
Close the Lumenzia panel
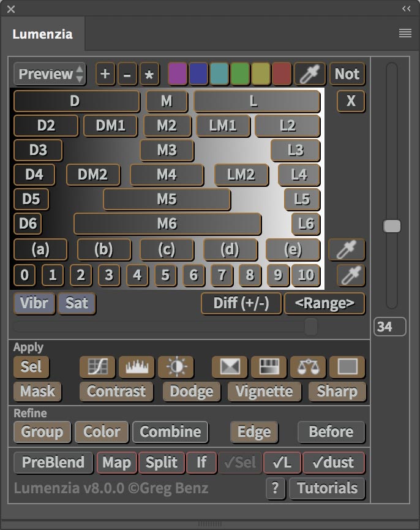pyautogui.click(x=11, y=9)
